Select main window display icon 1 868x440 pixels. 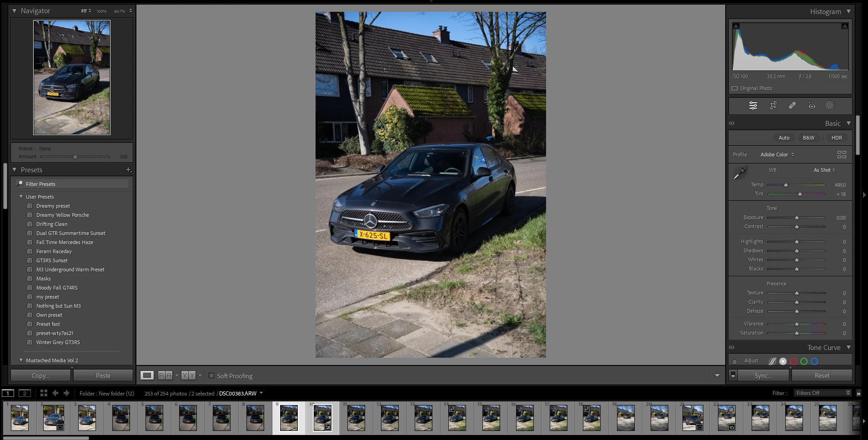point(8,393)
